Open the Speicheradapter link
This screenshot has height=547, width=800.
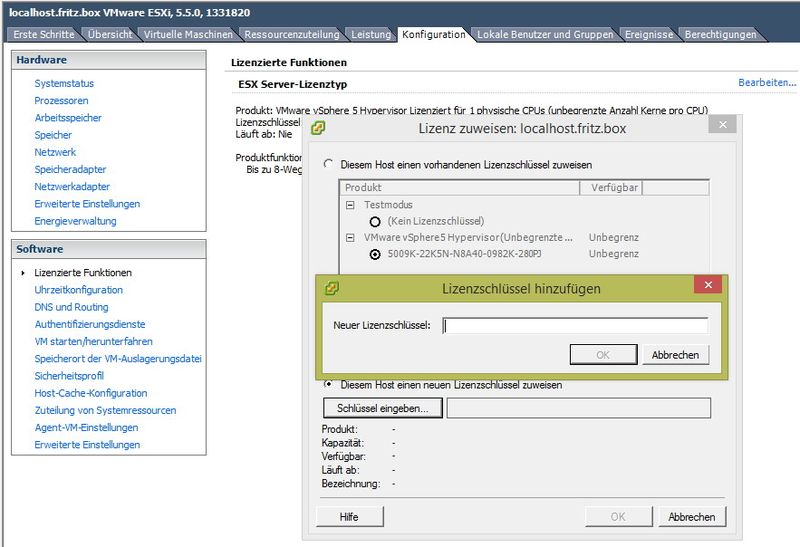(70, 169)
